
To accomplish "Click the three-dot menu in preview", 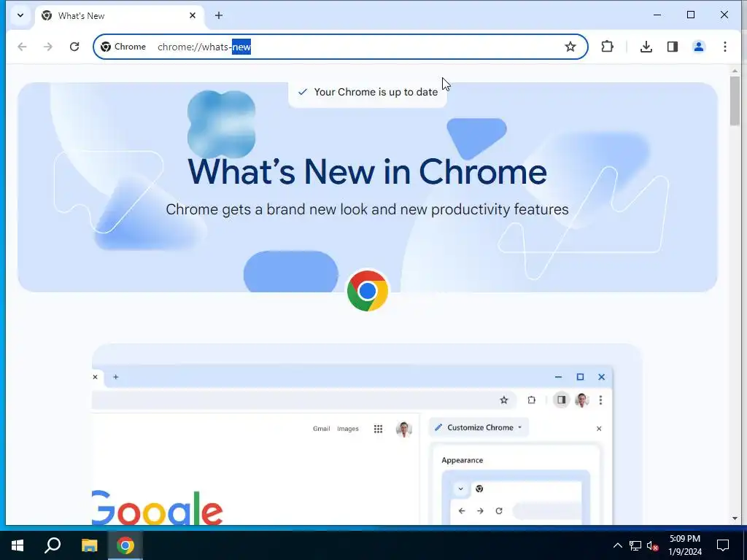I will pyautogui.click(x=601, y=400).
